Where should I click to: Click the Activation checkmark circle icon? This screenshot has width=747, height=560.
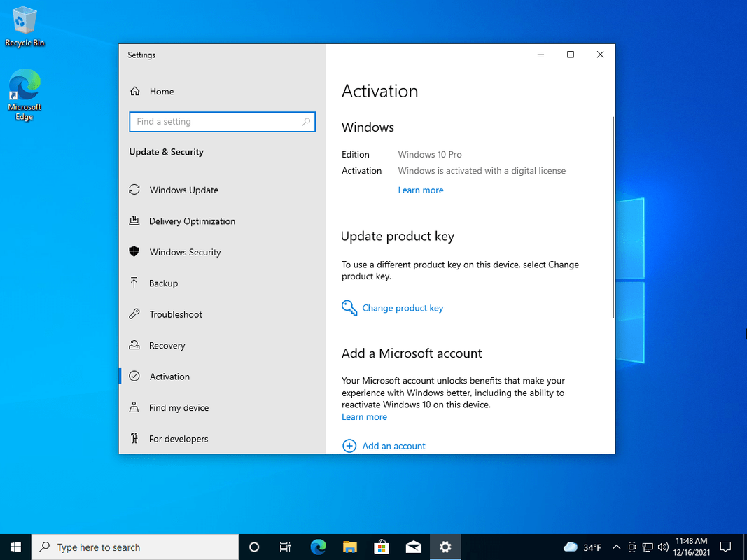134,376
